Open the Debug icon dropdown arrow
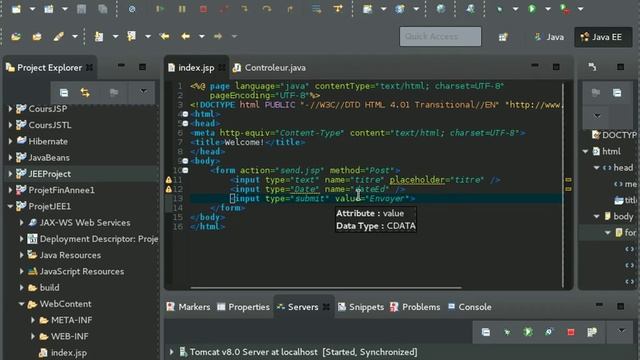Image resolution: width=640 pixels, height=360 pixels. pyautogui.click(x=515, y=9)
